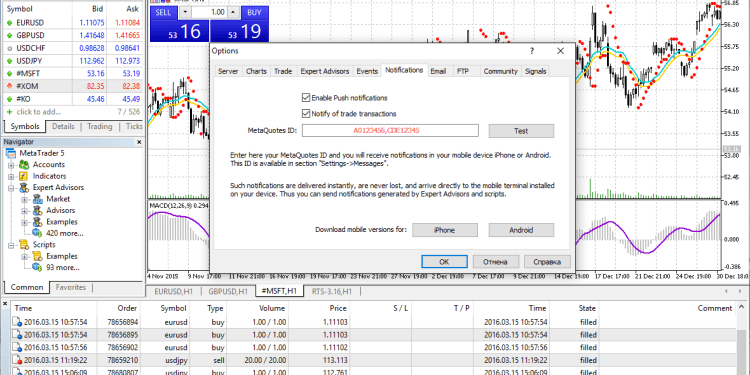Click the #XOM red down arrow icon
Image resolution: width=750 pixels, height=375 pixels.
(10, 86)
